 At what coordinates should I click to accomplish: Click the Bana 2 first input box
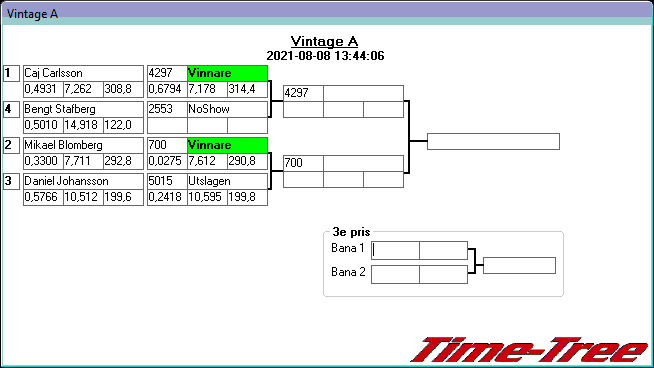click(x=395, y=275)
